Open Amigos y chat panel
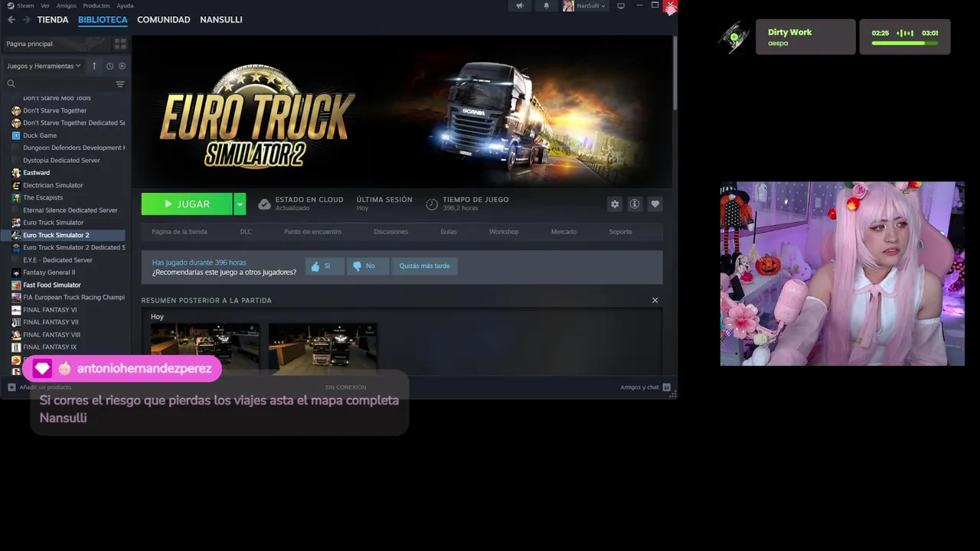The image size is (980, 551). click(x=645, y=387)
